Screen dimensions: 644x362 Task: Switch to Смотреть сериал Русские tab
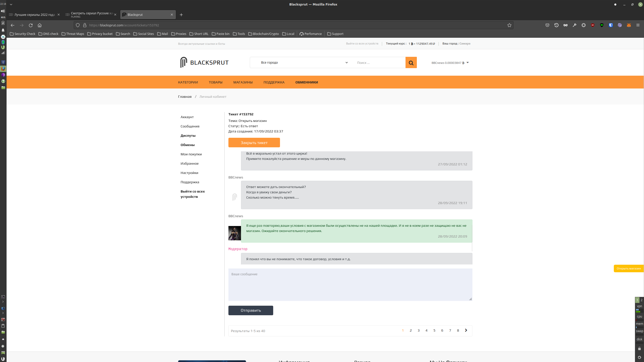point(91,15)
